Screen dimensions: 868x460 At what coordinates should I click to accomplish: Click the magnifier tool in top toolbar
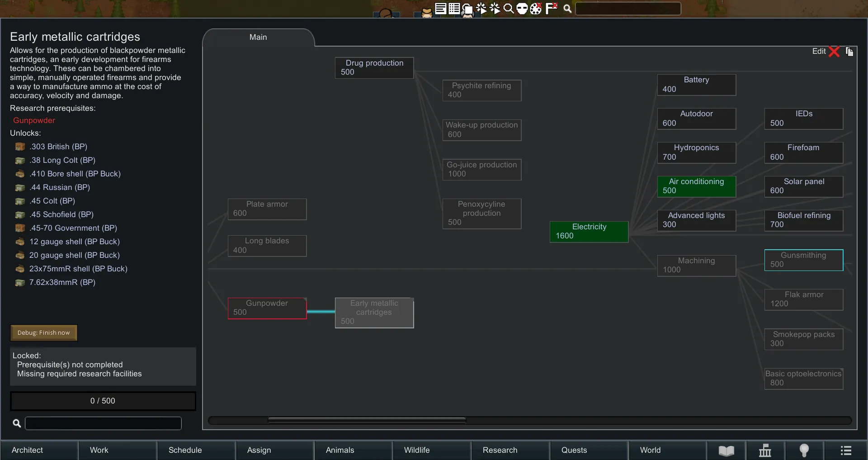[508, 9]
